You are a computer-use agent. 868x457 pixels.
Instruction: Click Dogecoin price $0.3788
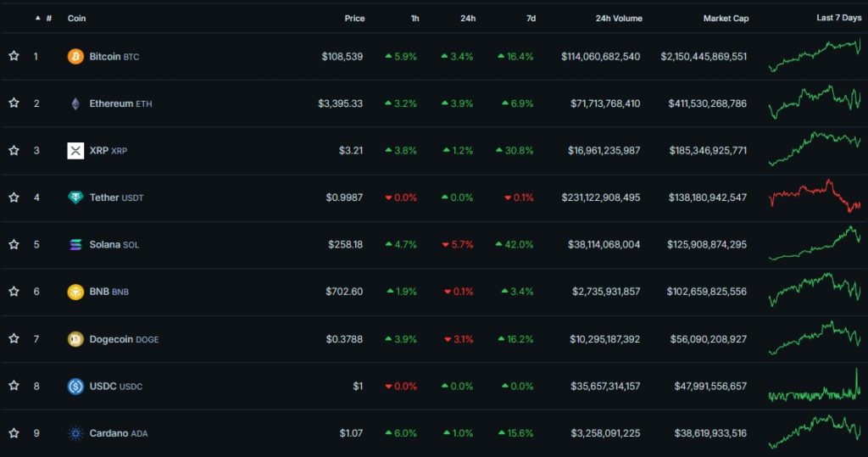[x=344, y=339]
